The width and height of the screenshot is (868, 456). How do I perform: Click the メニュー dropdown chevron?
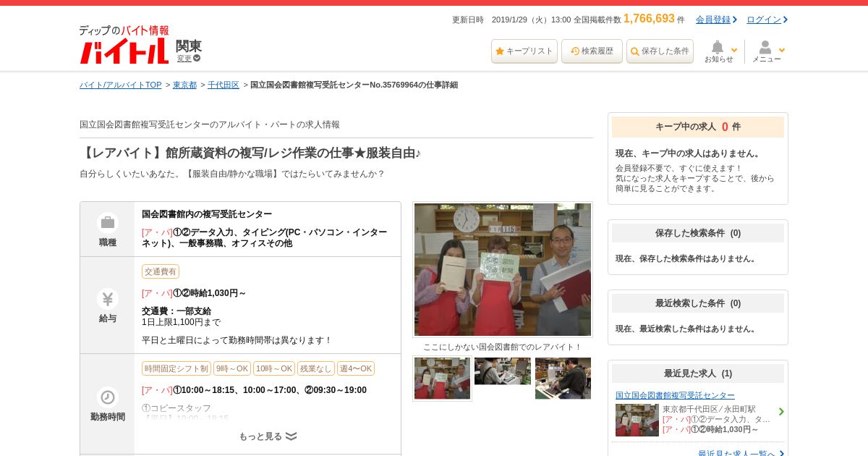[782, 51]
